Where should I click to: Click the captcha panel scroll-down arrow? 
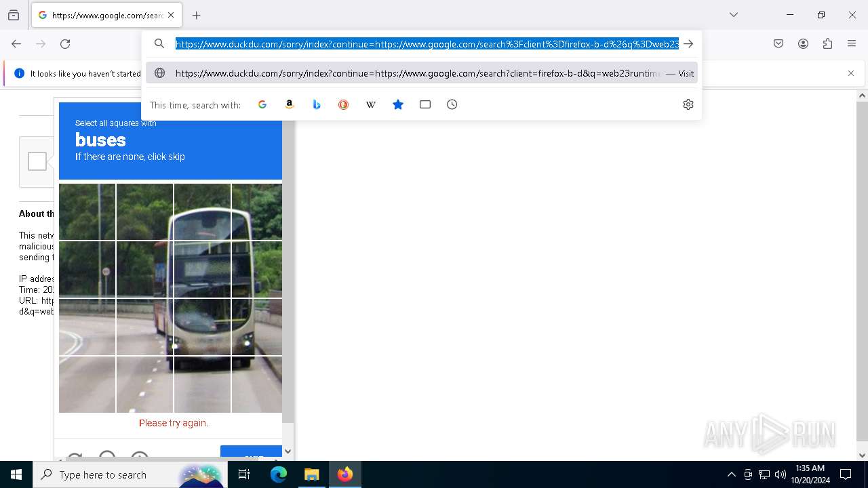288,451
